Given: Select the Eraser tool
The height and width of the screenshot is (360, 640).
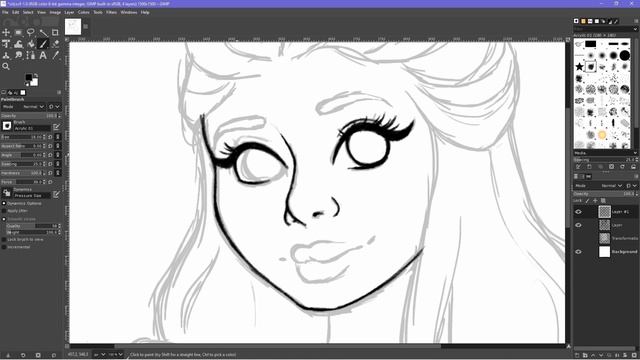Looking at the screenshot, I should [x=55, y=44].
